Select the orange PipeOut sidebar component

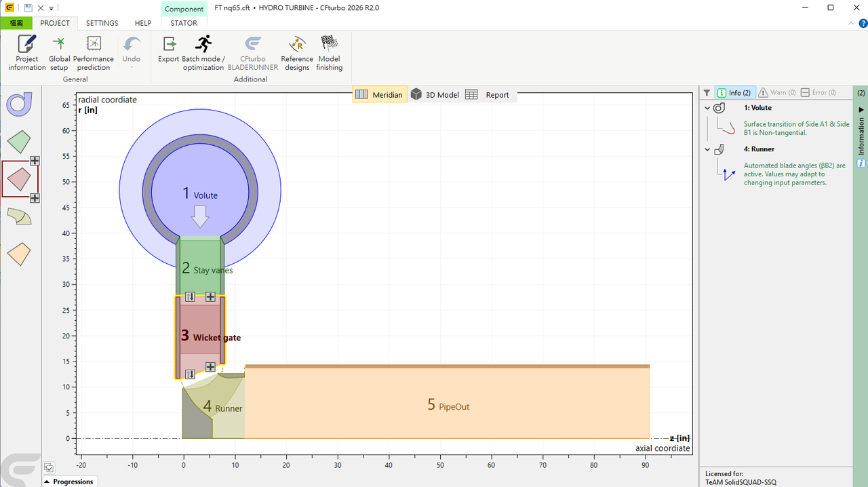19,254
